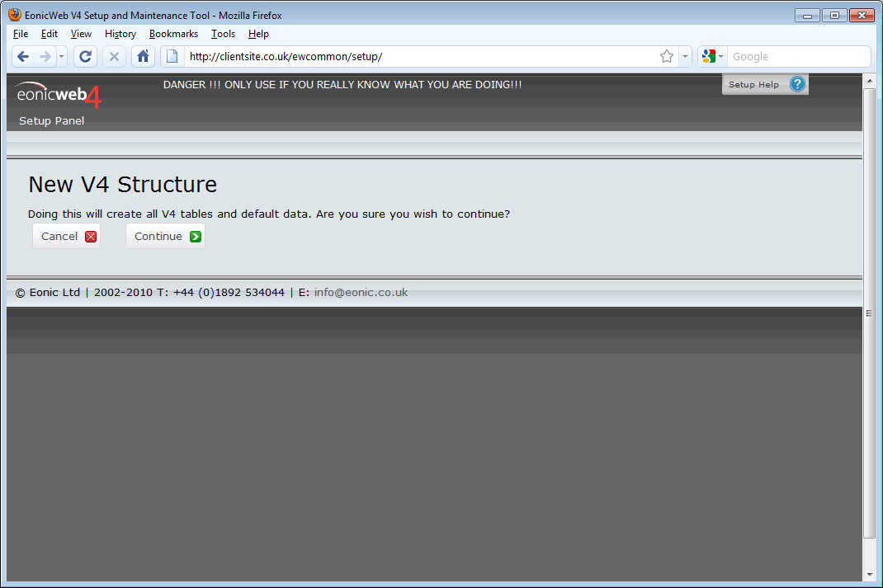Open Setup Help
The image size is (883, 588).
point(765,84)
